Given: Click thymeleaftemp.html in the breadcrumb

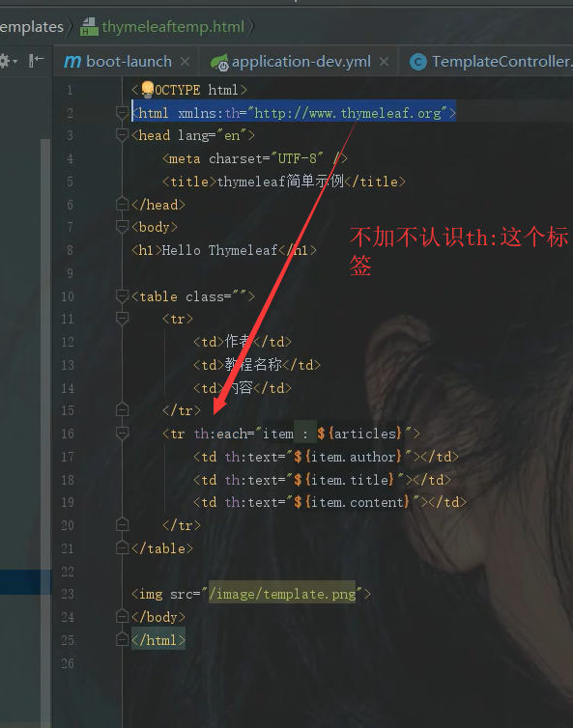Looking at the screenshot, I should coord(172,27).
